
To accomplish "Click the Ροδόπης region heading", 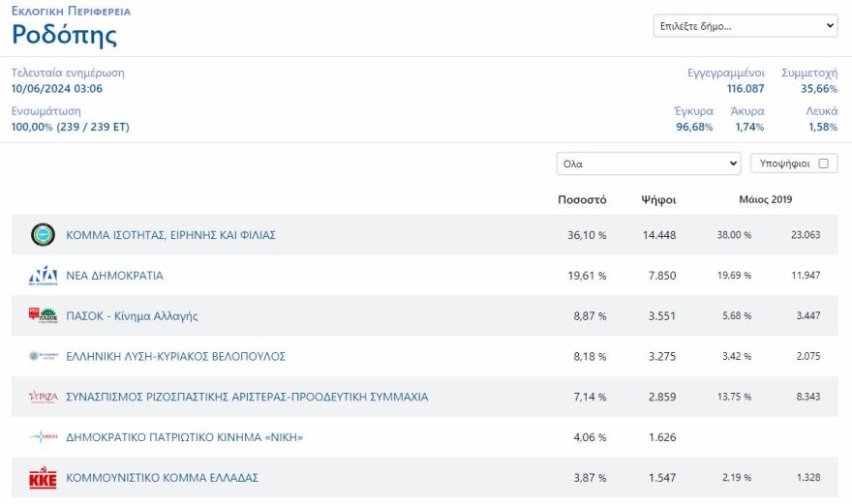I will pyautogui.click(x=64, y=36).
